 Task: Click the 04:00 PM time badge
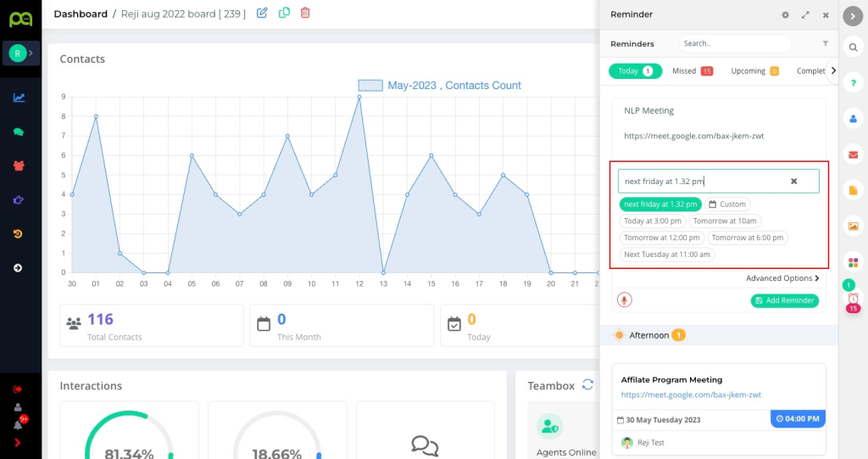pos(798,418)
